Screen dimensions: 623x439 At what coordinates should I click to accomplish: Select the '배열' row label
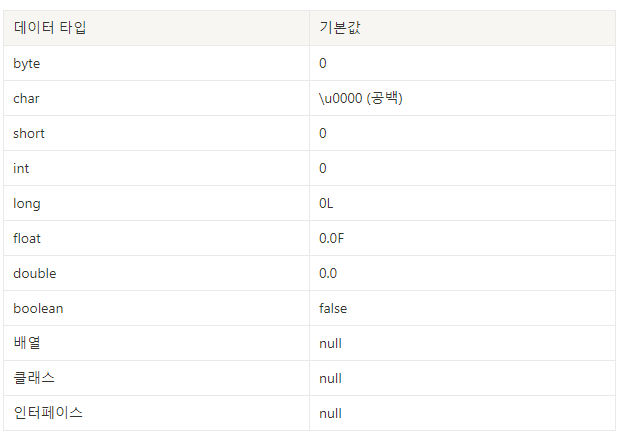click(27, 343)
